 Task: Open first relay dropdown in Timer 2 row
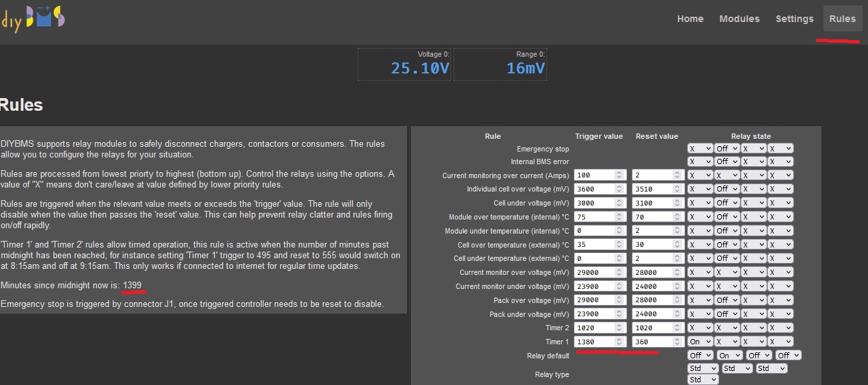(700, 328)
